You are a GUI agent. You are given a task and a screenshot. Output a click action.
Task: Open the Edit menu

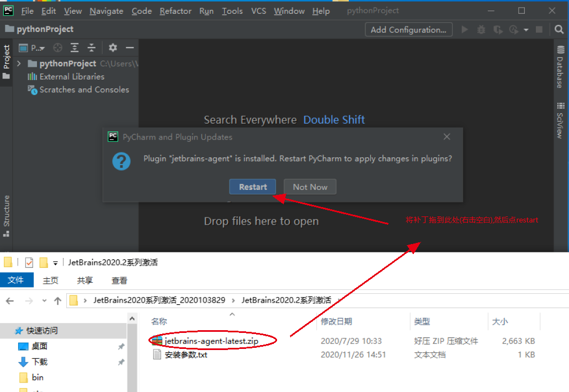(49, 11)
